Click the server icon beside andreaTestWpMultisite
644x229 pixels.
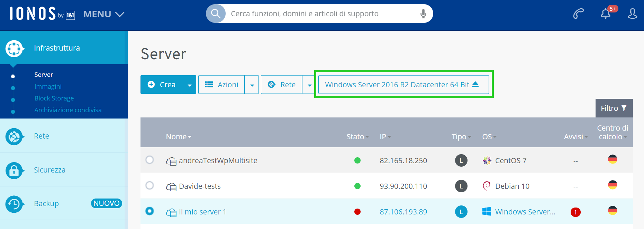(x=171, y=161)
